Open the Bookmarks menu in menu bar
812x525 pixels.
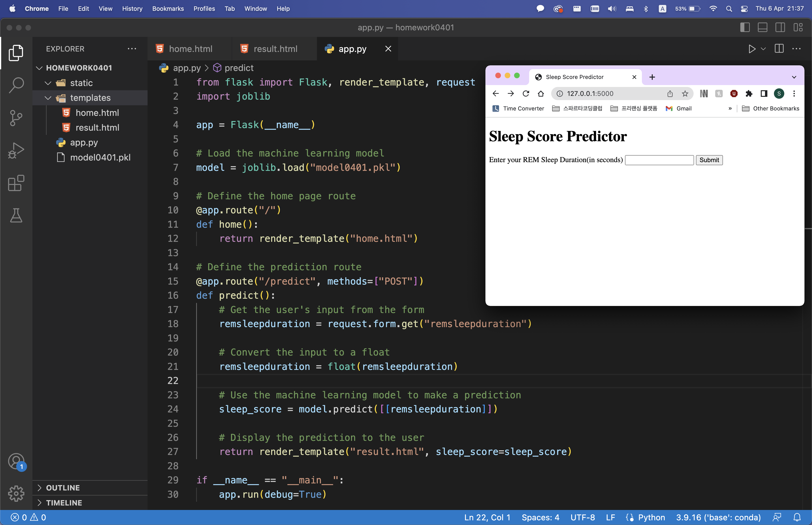click(x=168, y=8)
